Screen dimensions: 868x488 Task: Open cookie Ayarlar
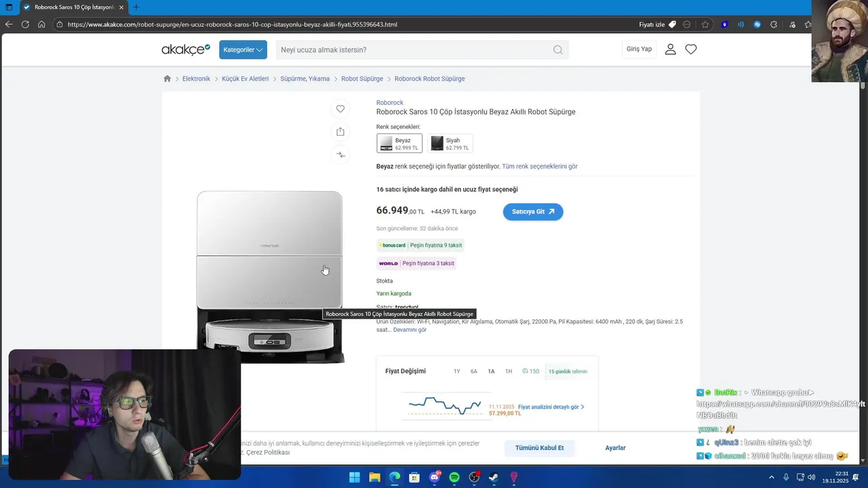pos(615,448)
